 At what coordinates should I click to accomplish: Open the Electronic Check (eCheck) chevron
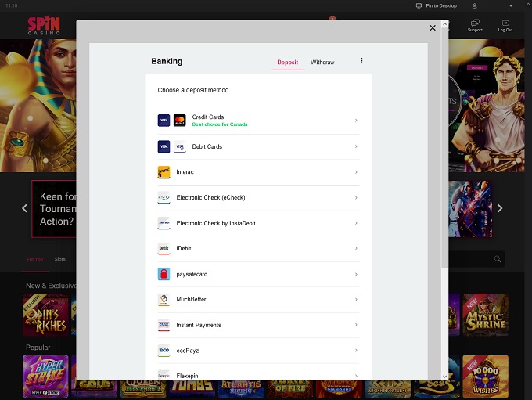coord(356,198)
